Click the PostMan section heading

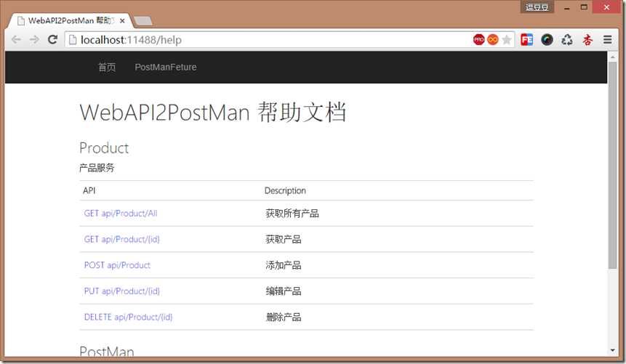pos(107,351)
